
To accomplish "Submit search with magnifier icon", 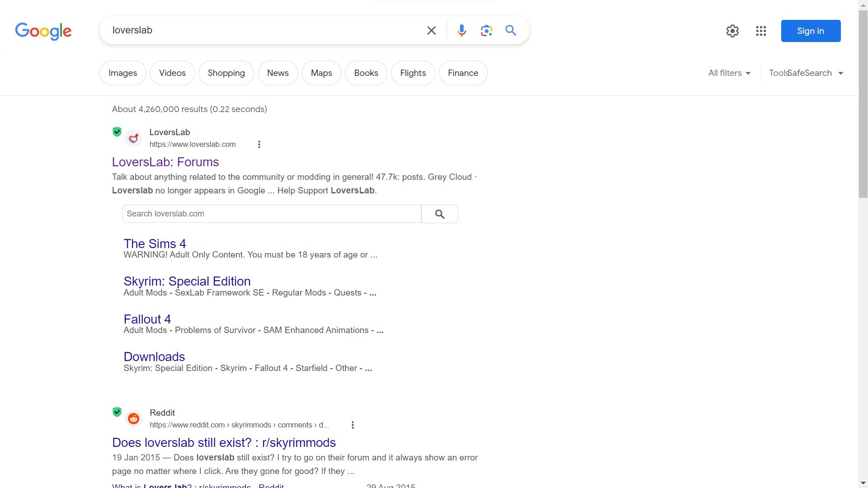I will click(511, 30).
